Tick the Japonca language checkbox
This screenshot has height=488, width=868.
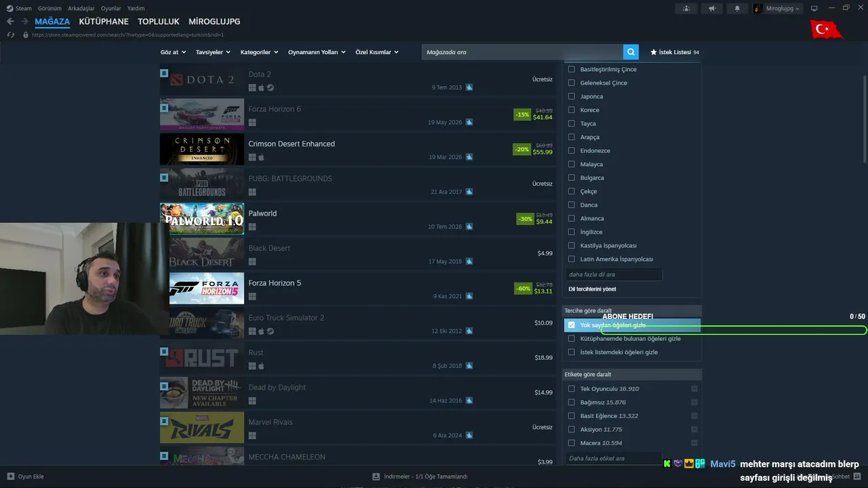pyautogui.click(x=571, y=96)
